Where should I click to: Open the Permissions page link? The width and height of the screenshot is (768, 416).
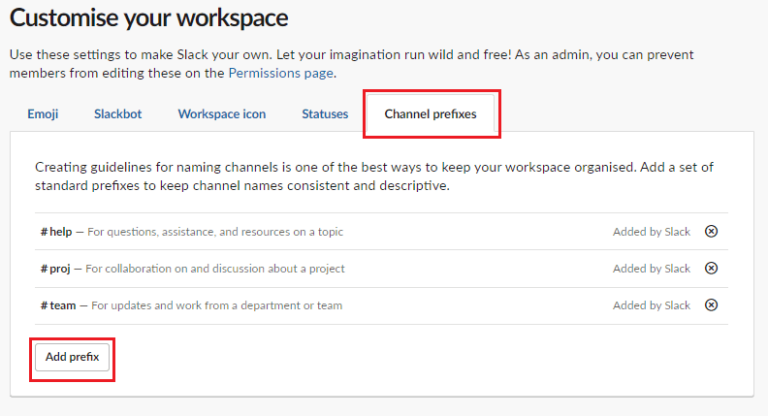(x=281, y=73)
